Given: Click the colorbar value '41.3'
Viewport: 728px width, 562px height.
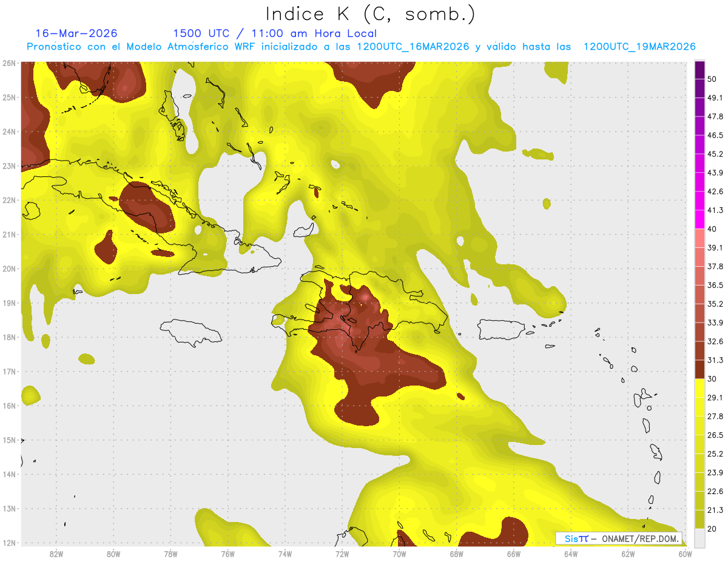Looking at the screenshot, I should [715, 210].
